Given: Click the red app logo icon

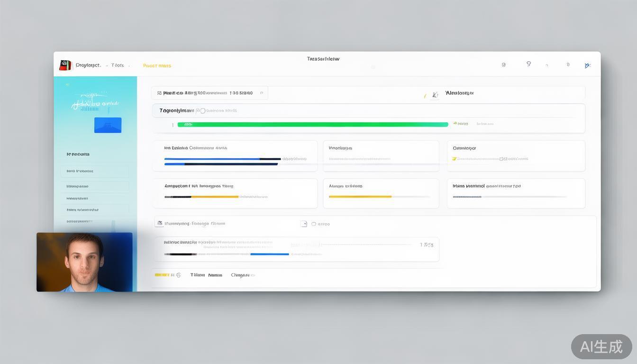Looking at the screenshot, I should click(x=65, y=65).
